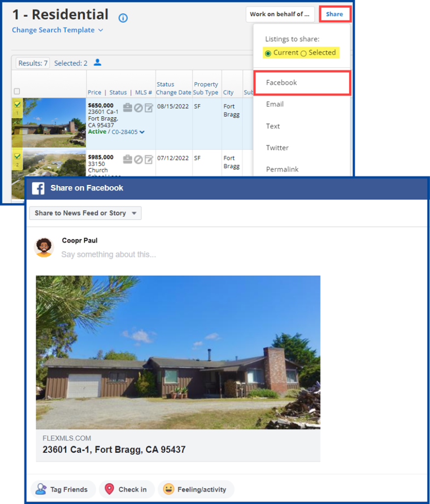This screenshot has height=504, width=430.
Task: Expand the chevron next to C0-28405
Action: point(142,132)
